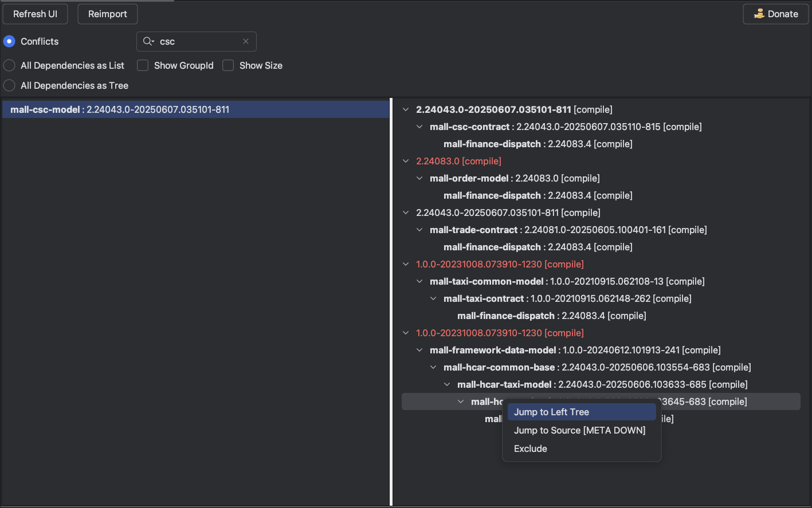812x508 pixels.
Task: Click inside the csc search field
Action: 198,41
